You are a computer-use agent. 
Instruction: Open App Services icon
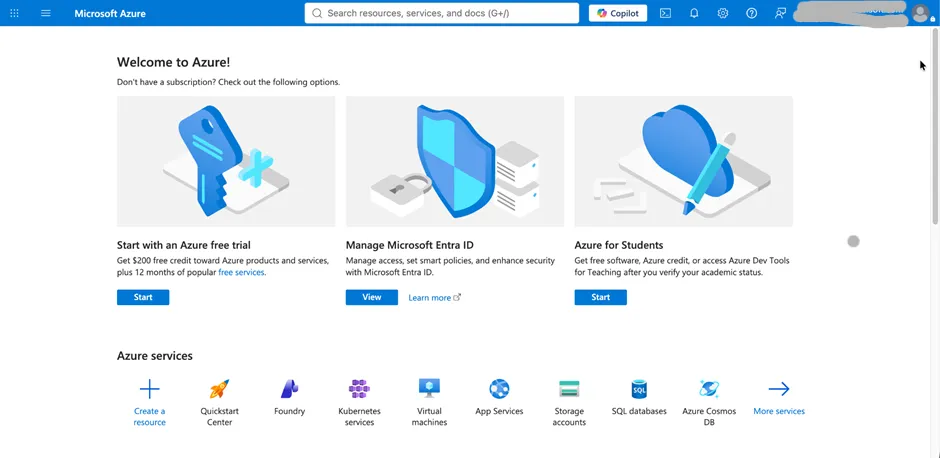pyautogui.click(x=499, y=389)
